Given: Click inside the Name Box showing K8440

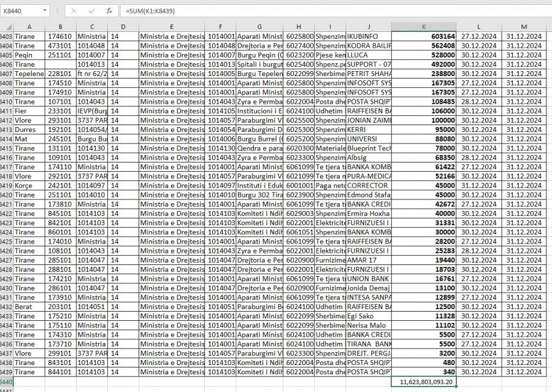Looking at the screenshot, I should pyautogui.click(x=21, y=11).
